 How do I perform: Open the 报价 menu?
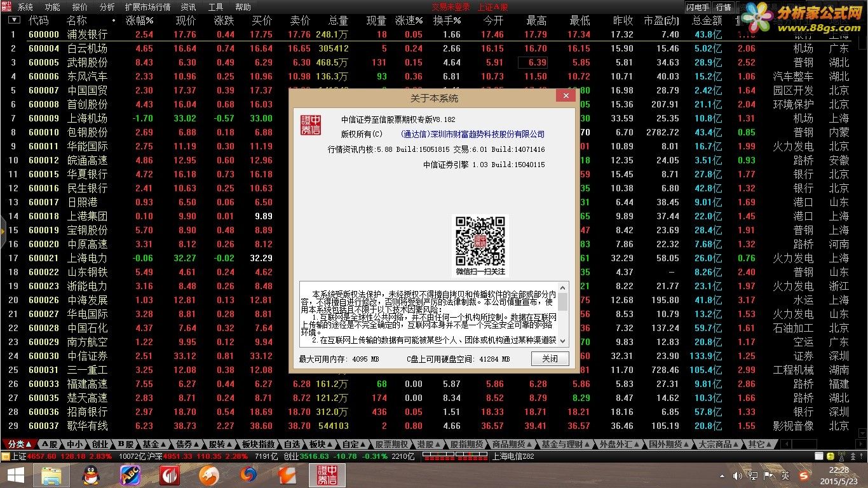tap(80, 7)
